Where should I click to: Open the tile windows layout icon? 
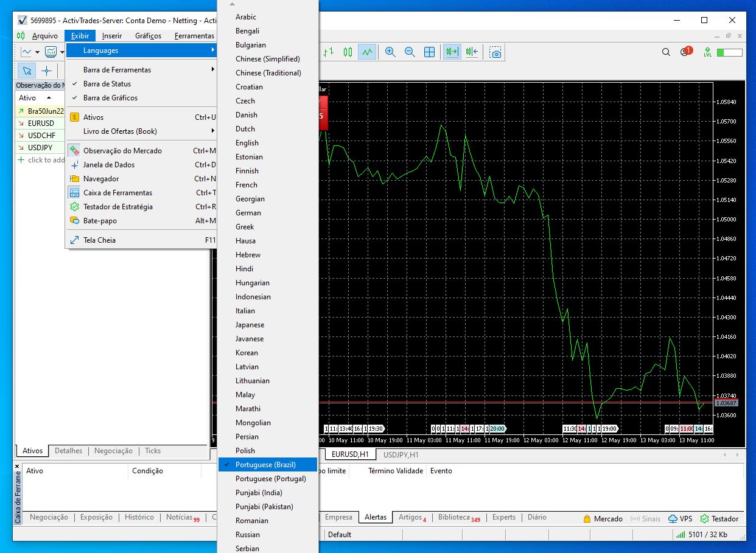click(429, 52)
